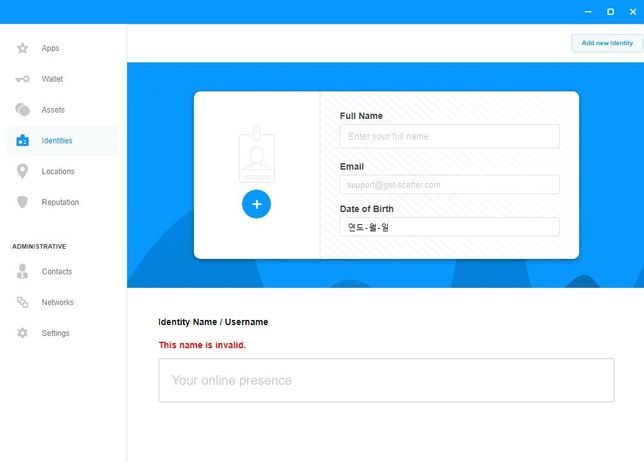
Task: Open the Networks label in Administrative
Action: [x=57, y=302]
